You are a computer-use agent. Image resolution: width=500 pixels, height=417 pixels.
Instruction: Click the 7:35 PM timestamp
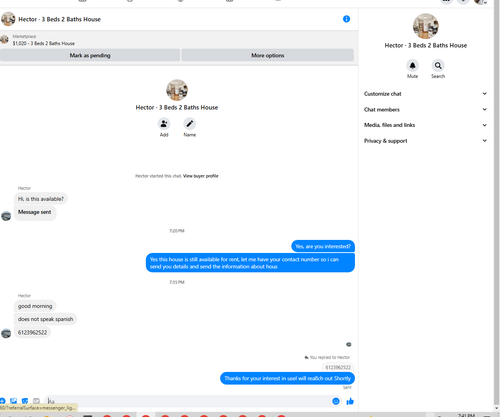coord(177,282)
